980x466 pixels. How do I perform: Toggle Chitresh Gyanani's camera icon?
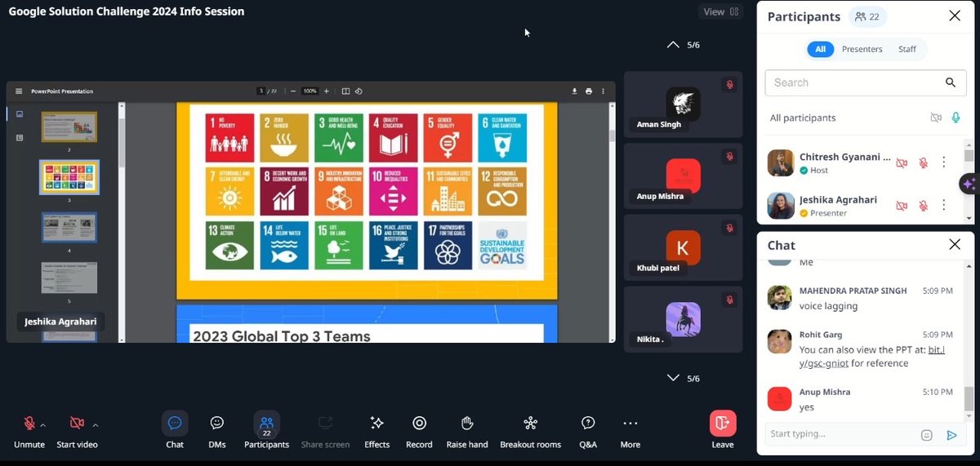pos(902,162)
